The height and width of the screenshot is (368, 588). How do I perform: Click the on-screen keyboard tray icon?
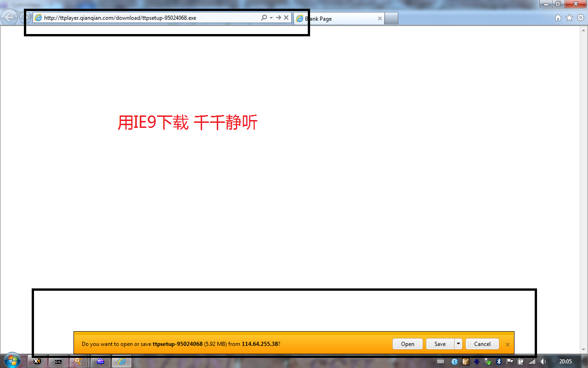click(x=441, y=362)
